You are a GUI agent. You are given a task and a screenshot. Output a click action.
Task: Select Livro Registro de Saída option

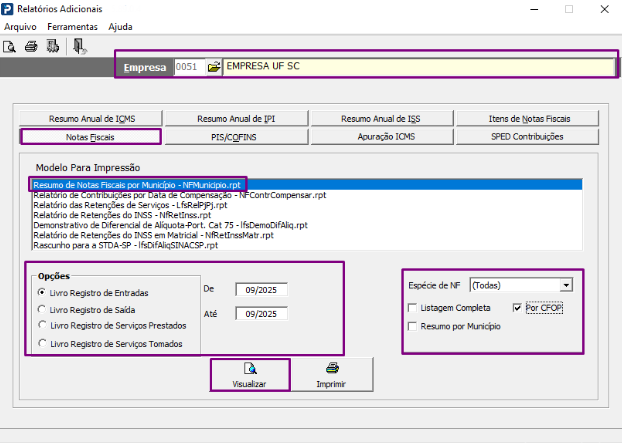tap(42, 308)
